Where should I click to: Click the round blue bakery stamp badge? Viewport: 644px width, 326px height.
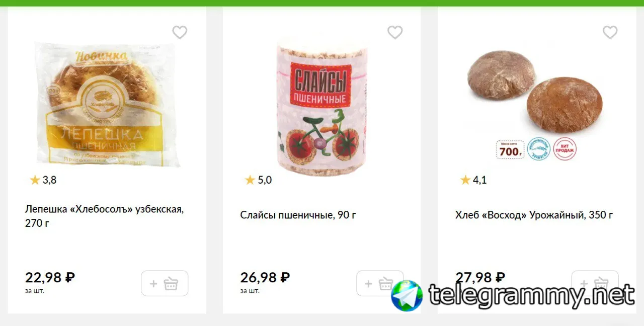(x=539, y=149)
